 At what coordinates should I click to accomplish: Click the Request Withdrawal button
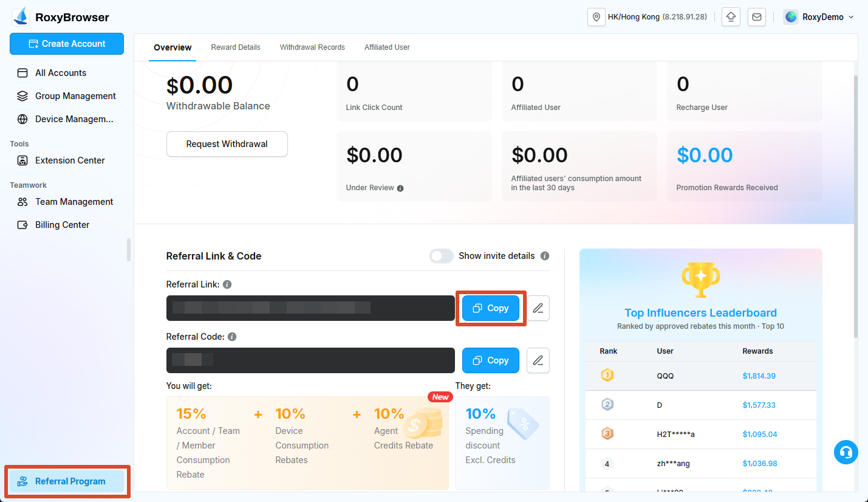[227, 144]
